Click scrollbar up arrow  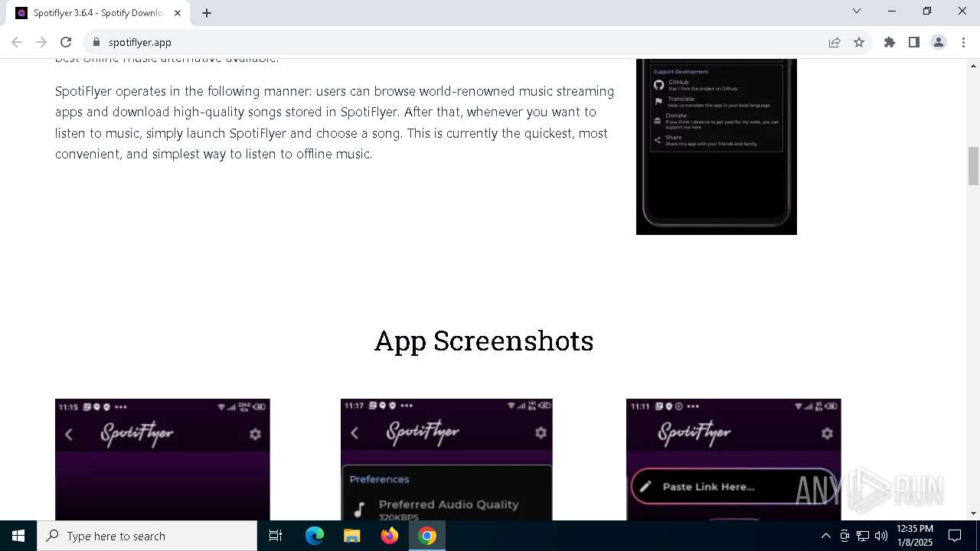973,65
